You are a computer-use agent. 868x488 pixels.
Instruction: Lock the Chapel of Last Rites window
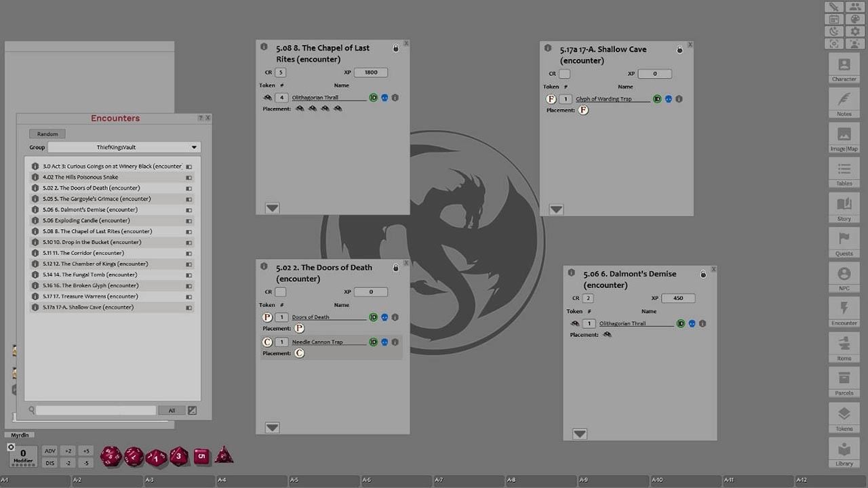[x=395, y=48]
